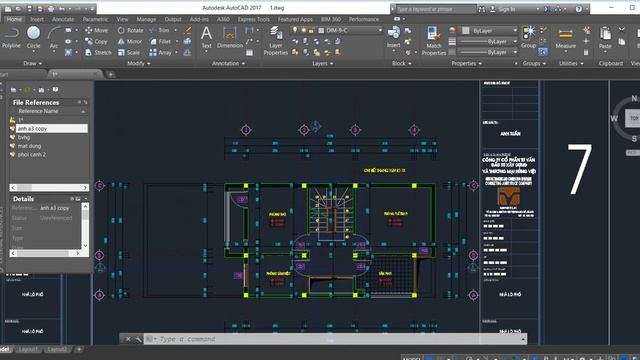
Task: Click the object color wheel icon in Properties
Action: pos(452,31)
